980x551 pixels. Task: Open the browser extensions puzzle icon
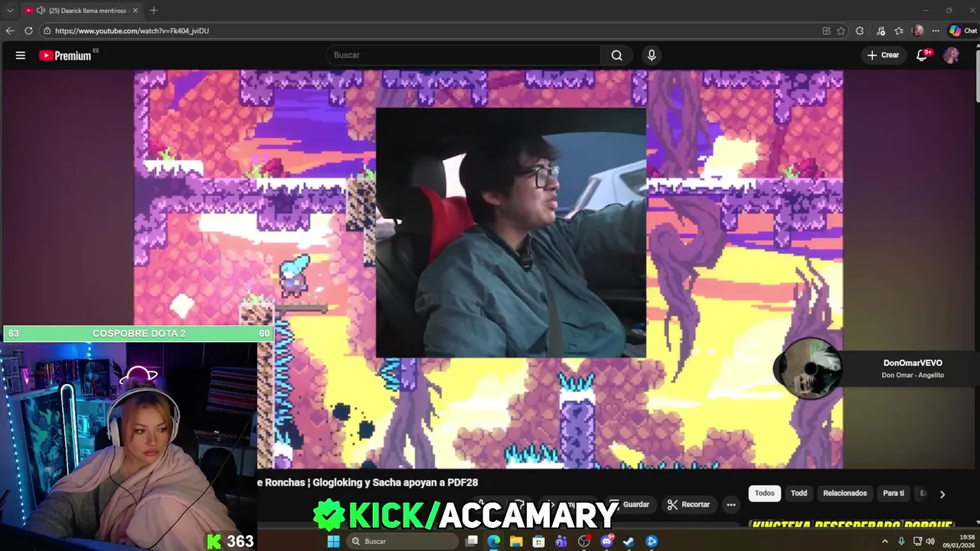(x=860, y=31)
